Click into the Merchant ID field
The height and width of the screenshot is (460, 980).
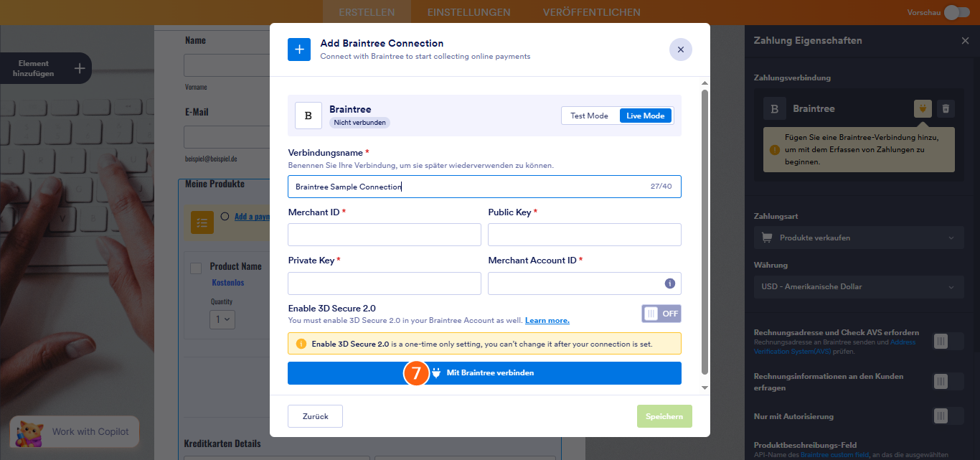pyautogui.click(x=385, y=235)
